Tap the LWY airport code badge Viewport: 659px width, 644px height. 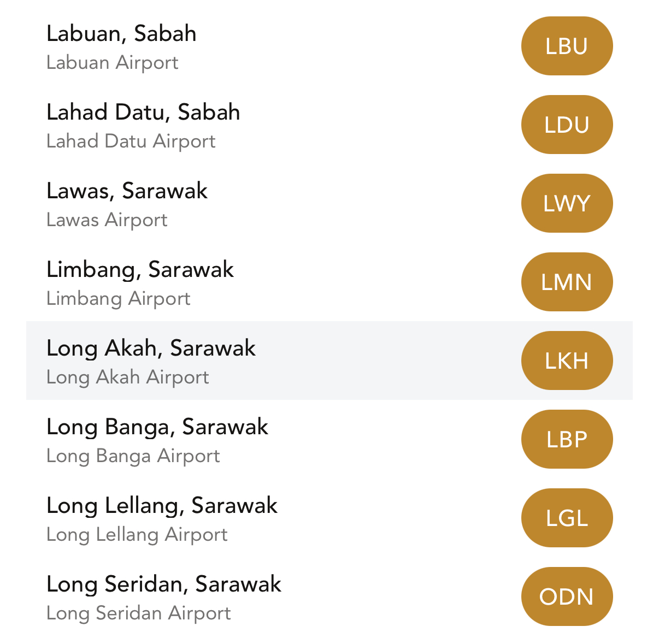pyautogui.click(x=567, y=203)
